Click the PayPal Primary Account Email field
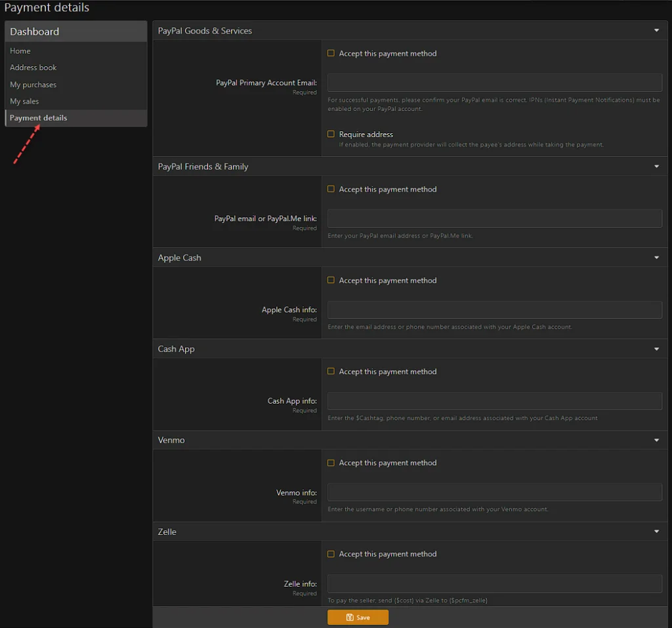This screenshot has height=628, width=672. 494,83
